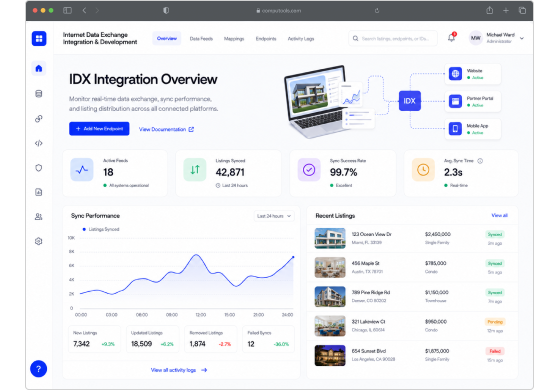Toggle browser sidebar panel button
Screen dimensions: 560x390
click(x=68, y=10)
